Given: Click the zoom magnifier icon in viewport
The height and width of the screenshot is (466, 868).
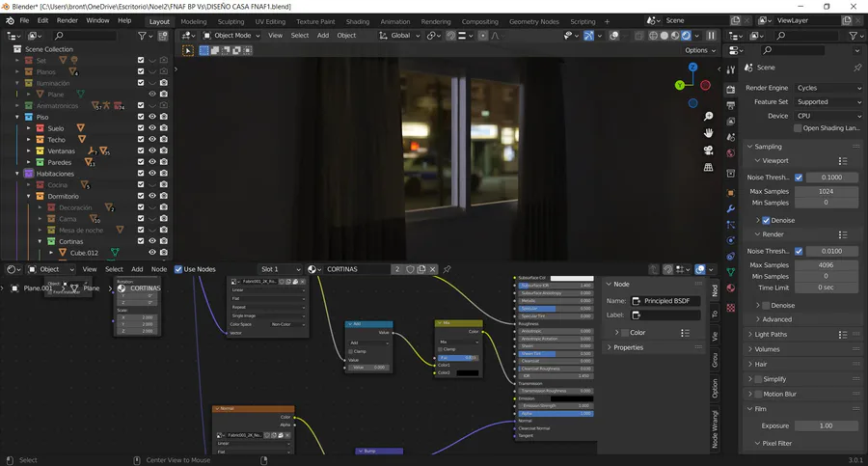Looking at the screenshot, I should 709,116.
